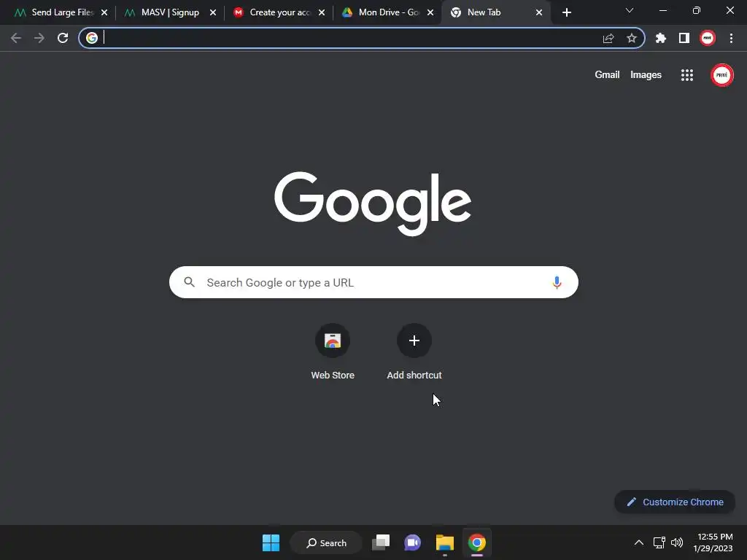
Task: Close the Mon Drive tab
Action: 430,12
